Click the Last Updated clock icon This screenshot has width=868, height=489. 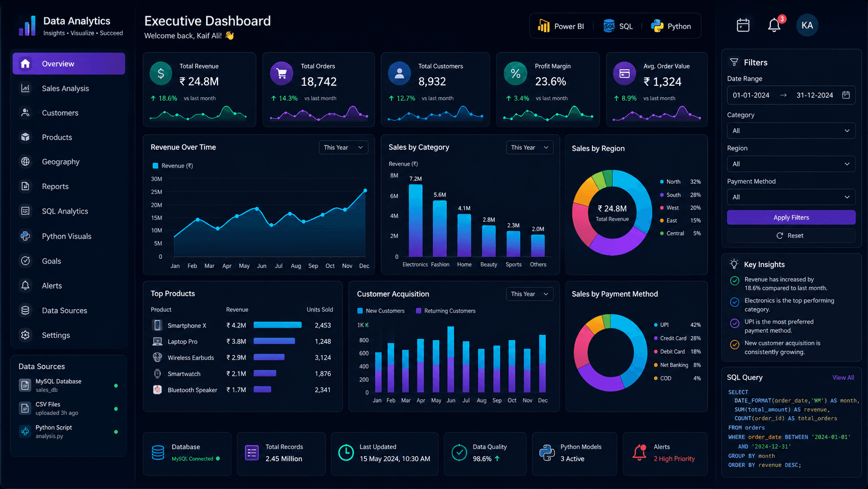346,453
